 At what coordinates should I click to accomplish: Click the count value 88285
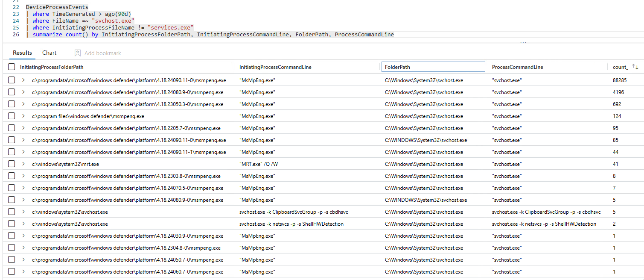(620, 80)
